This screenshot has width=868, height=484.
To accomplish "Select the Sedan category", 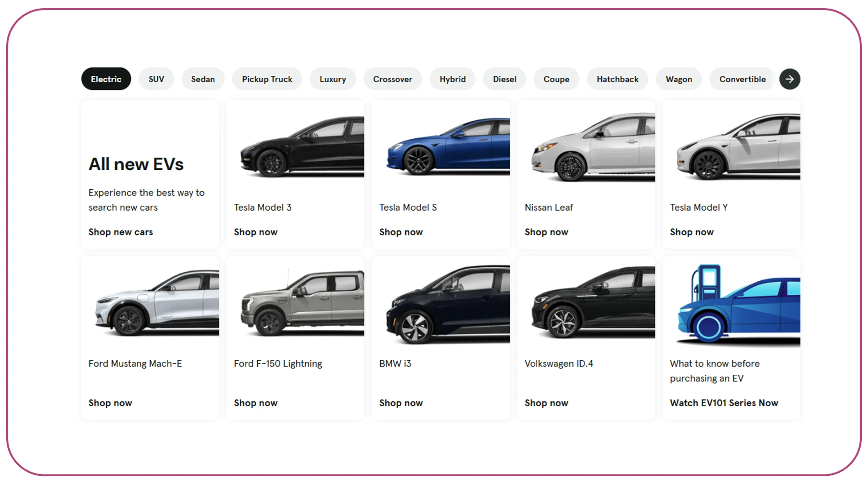I will (x=203, y=79).
